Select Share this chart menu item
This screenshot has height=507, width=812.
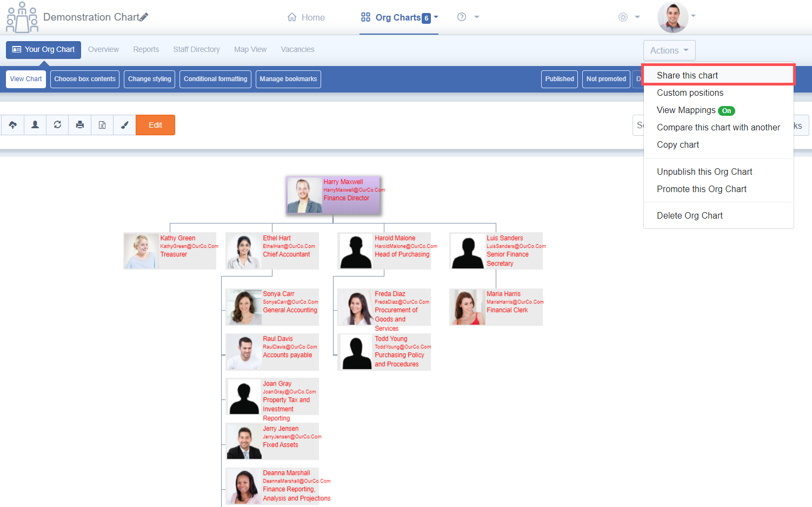pos(718,75)
